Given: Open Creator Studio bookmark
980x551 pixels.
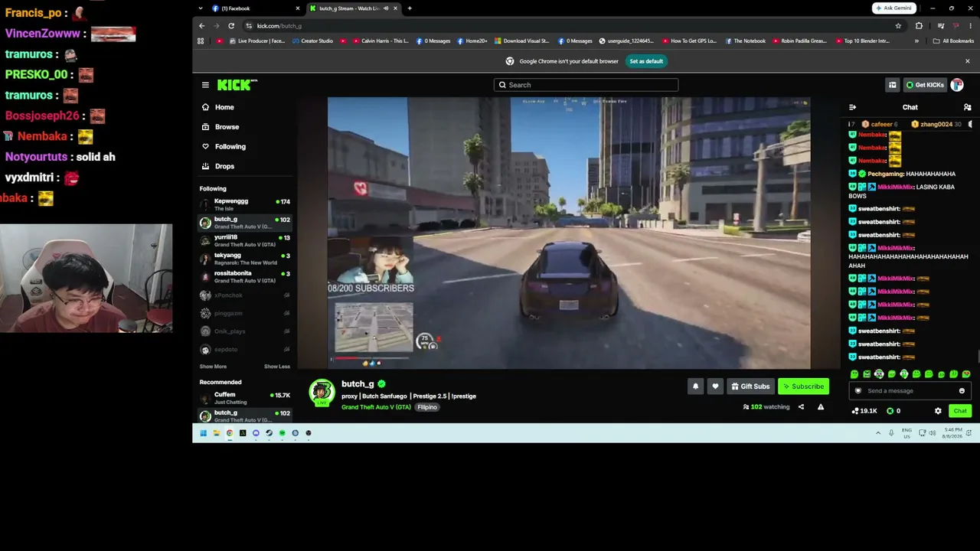Looking at the screenshot, I should pos(312,41).
